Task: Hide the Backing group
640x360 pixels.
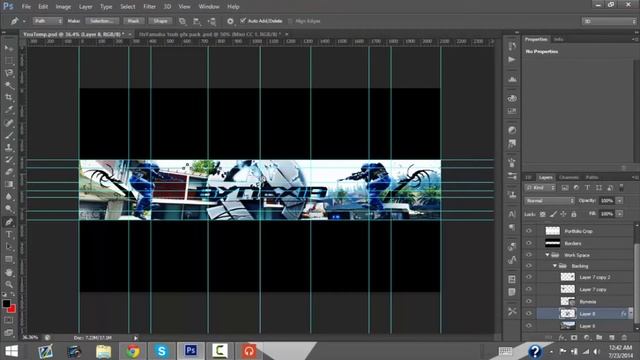Action: (x=529, y=266)
